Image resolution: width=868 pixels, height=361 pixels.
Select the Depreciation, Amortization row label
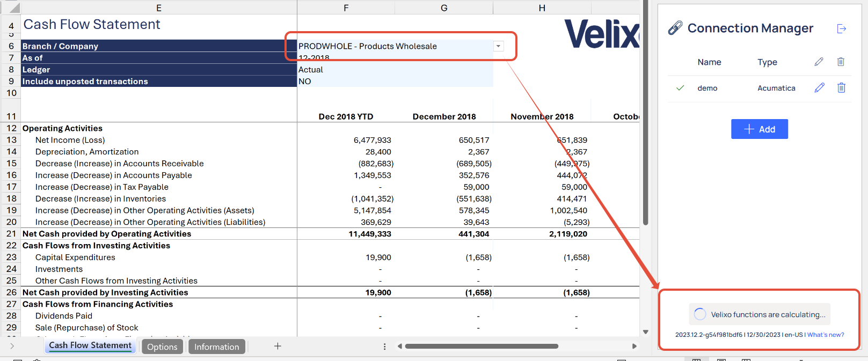tap(87, 152)
